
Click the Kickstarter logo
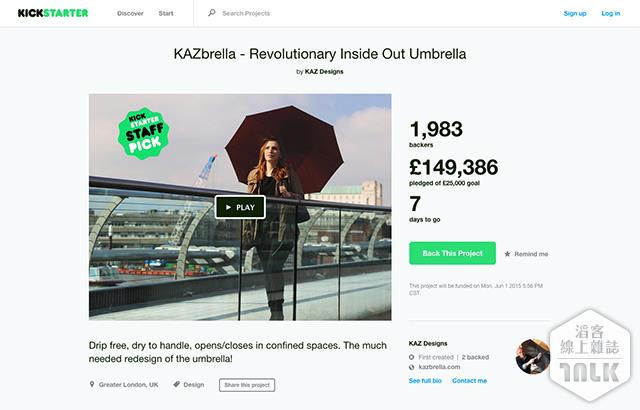pyautogui.click(x=53, y=13)
